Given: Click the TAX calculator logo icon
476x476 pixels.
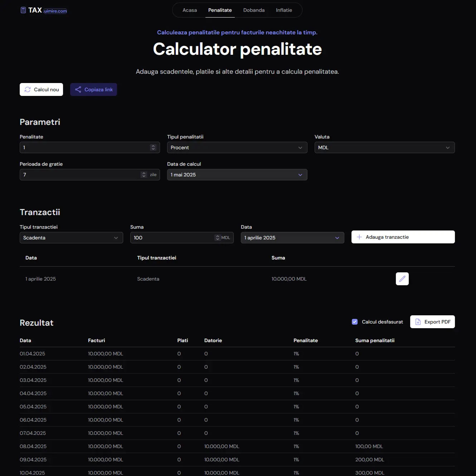Looking at the screenshot, I should [x=23, y=10].
